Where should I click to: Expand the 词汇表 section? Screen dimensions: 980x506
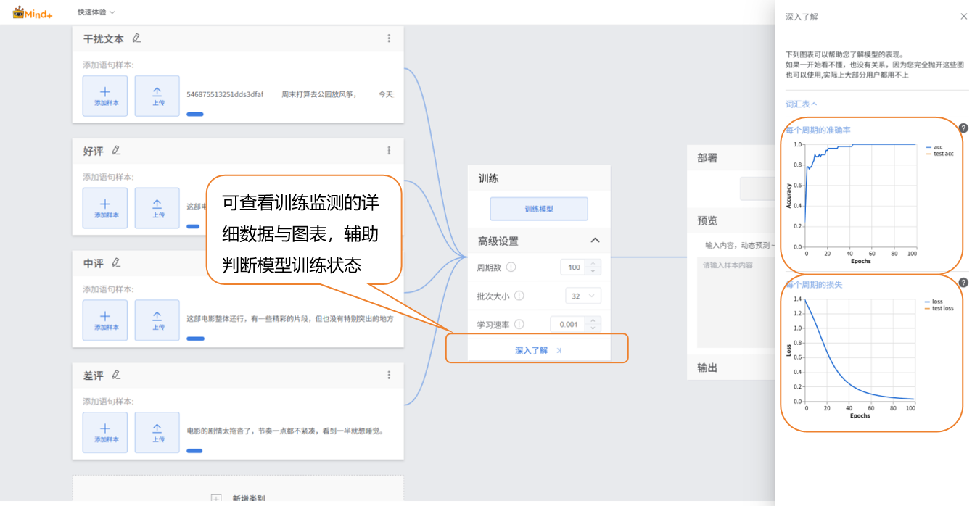click(x=801, y=104)
